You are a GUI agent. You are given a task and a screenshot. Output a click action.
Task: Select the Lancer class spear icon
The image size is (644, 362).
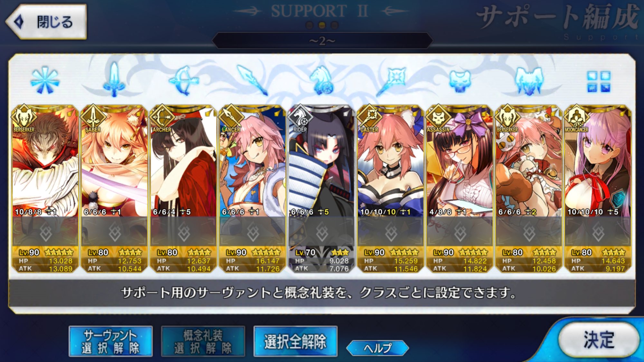(x=252, y=80)
